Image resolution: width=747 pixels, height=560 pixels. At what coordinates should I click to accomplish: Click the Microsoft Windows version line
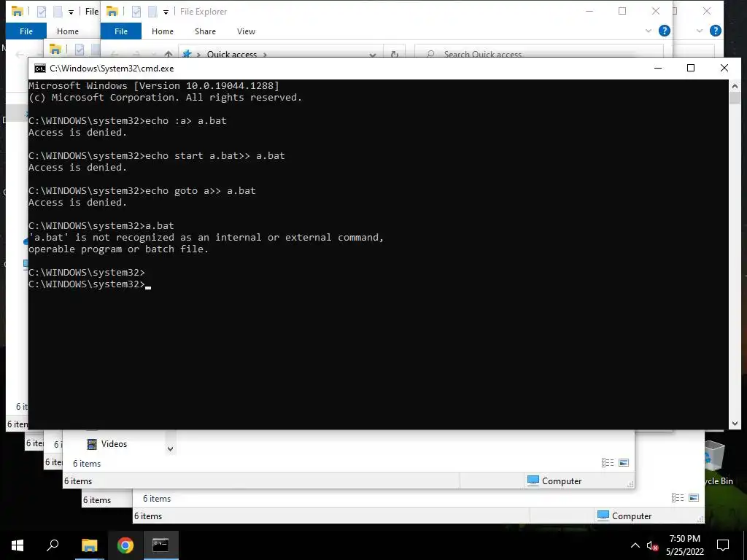pyautogui.click(x=154, y=86)
